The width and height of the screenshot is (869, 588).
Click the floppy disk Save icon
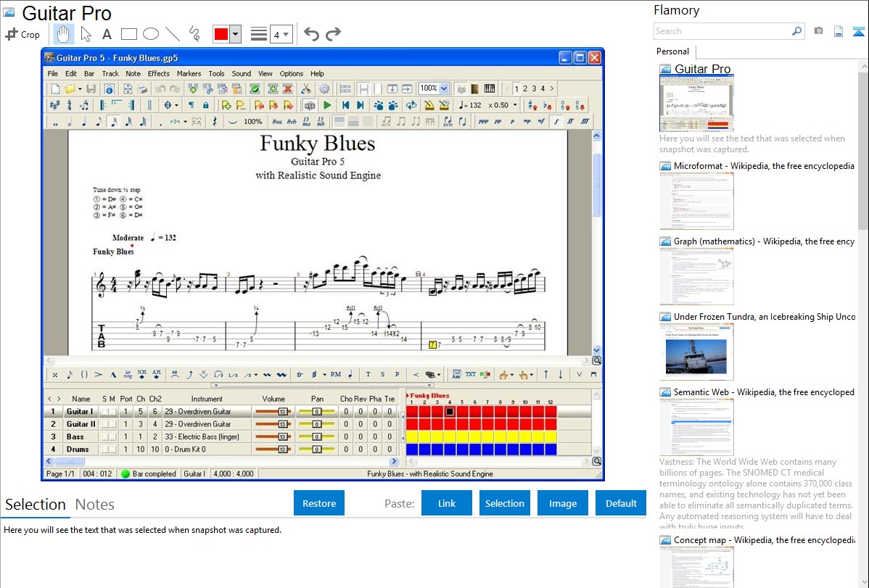(x=91, y=88)
